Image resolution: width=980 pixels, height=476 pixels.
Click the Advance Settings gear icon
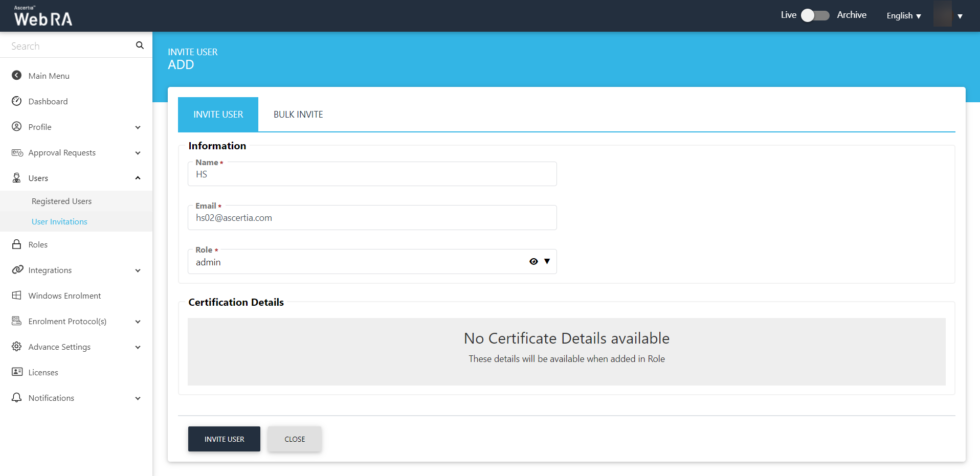[x=17, y=347]
